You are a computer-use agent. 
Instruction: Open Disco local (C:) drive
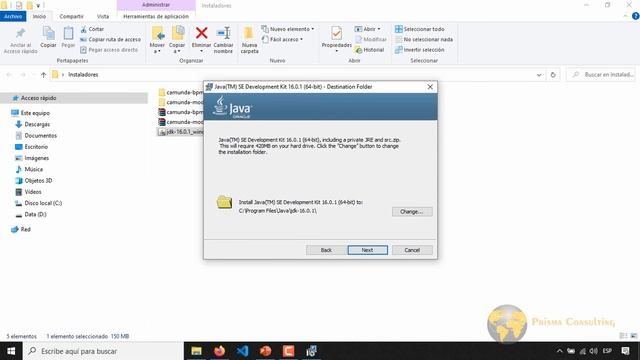pos(38,203)
